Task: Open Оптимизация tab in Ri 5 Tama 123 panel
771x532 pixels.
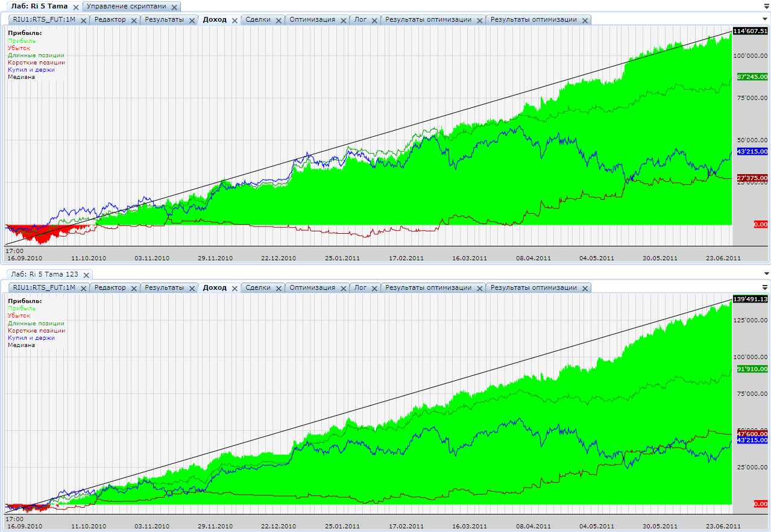Action: [x=312, y=287]
